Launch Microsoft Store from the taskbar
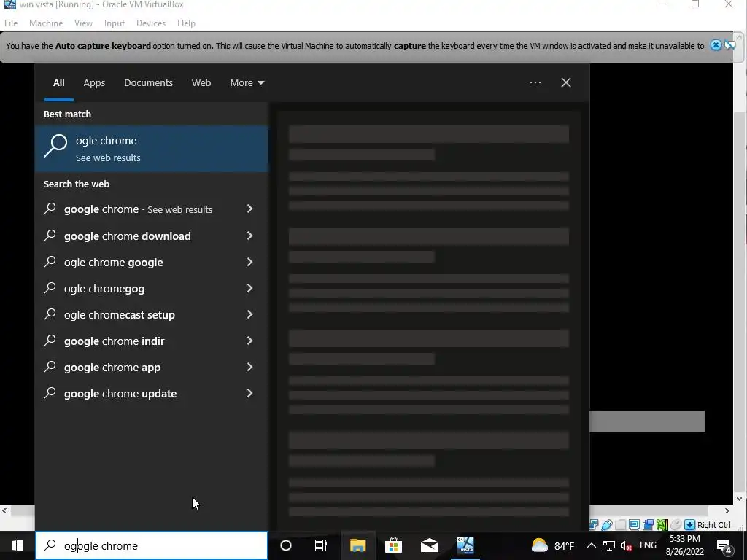 (393, 545)
